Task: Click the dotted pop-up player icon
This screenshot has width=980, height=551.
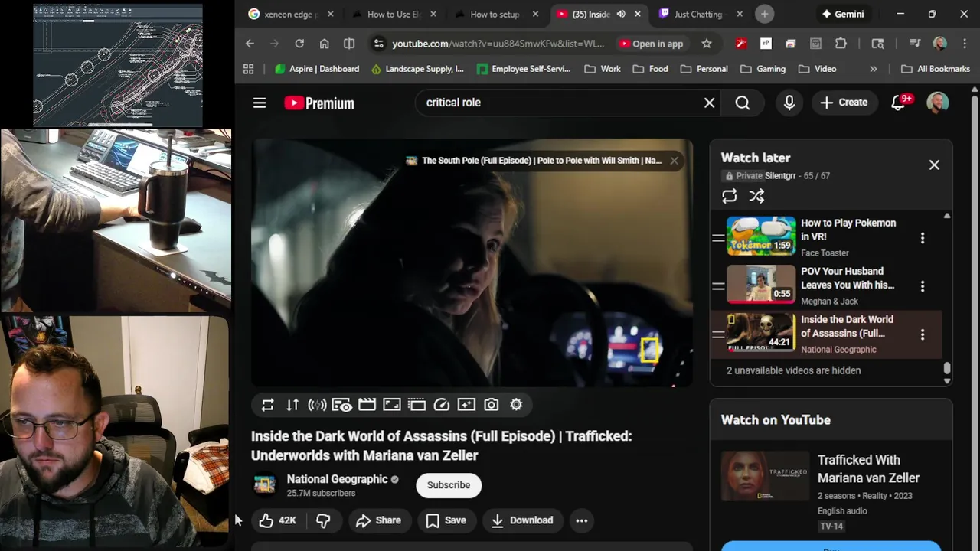Action: [x=416, y=405]
